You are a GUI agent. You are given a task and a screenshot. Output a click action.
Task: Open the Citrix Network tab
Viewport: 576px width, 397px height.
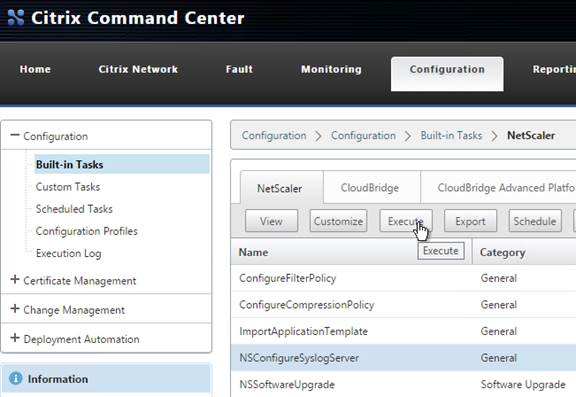coord(138,69)
